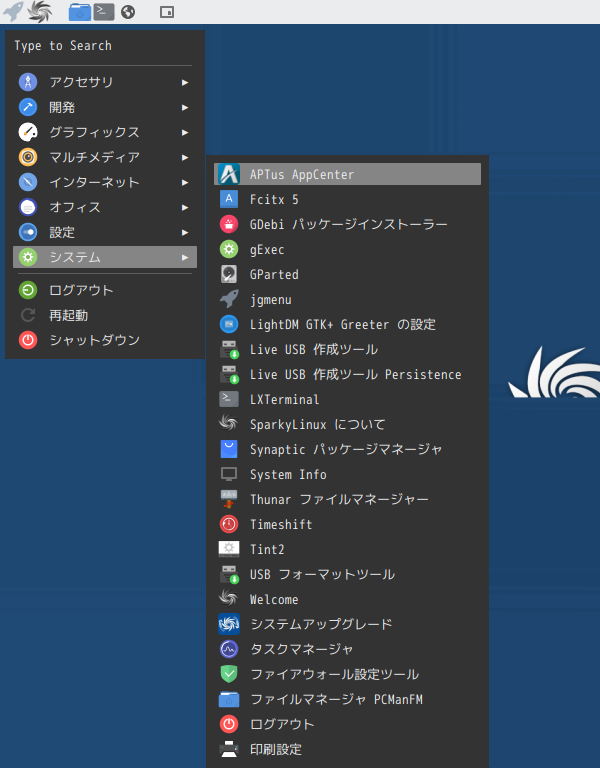This screenshot has height=768, width=600.
Task: Open the オフィス category
Action: (105, 207)
